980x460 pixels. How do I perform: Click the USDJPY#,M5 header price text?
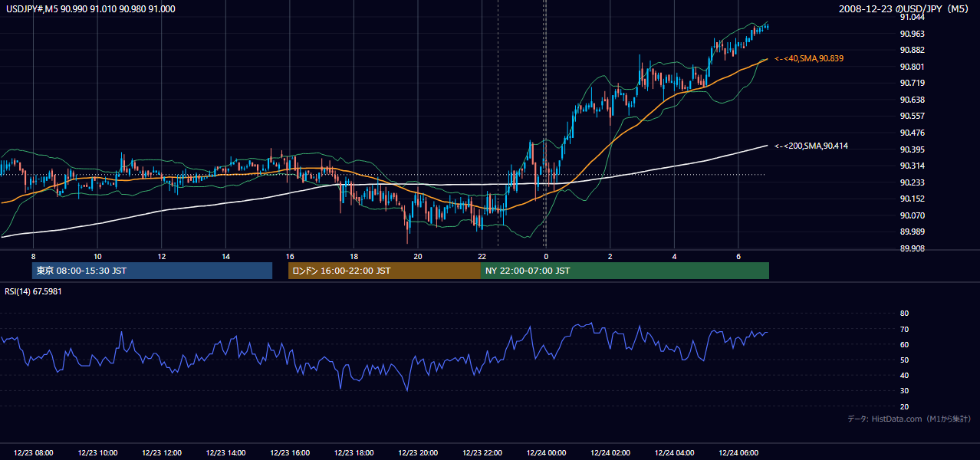point(90,8)
